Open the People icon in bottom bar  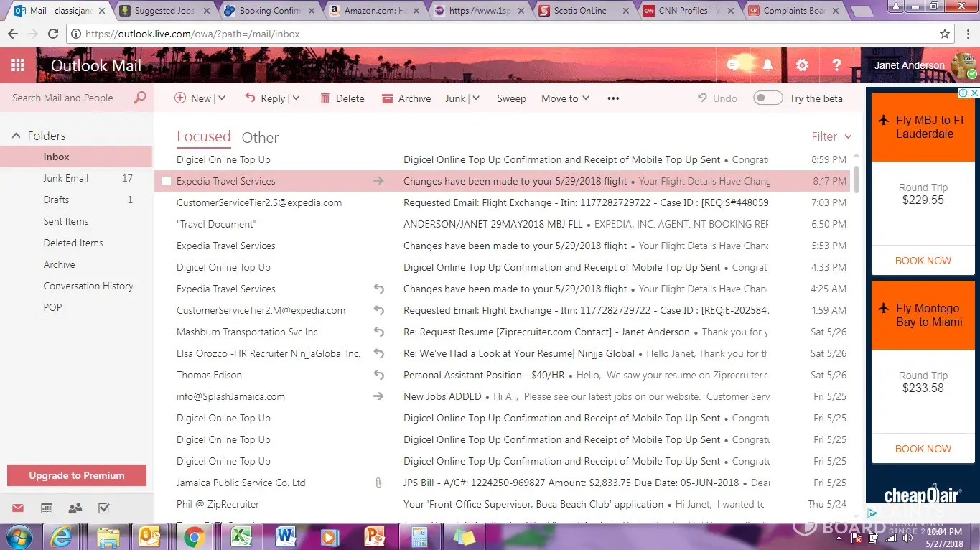(x=75, y=508)
